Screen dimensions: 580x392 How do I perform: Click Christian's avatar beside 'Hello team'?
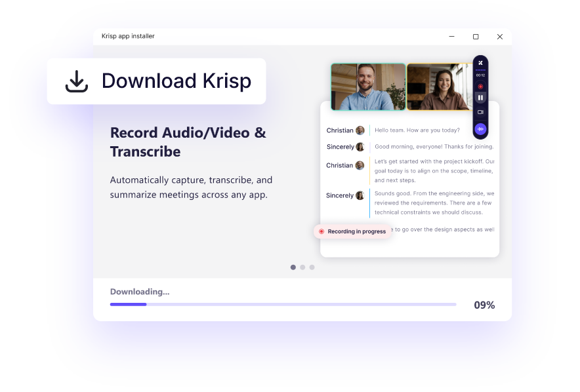point(360,130)
